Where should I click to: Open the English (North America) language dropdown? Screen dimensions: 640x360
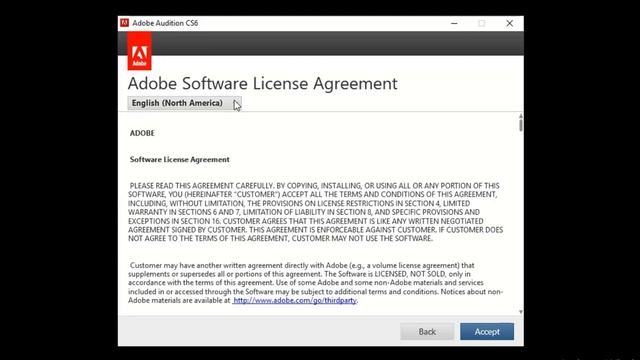coord(184,103)
